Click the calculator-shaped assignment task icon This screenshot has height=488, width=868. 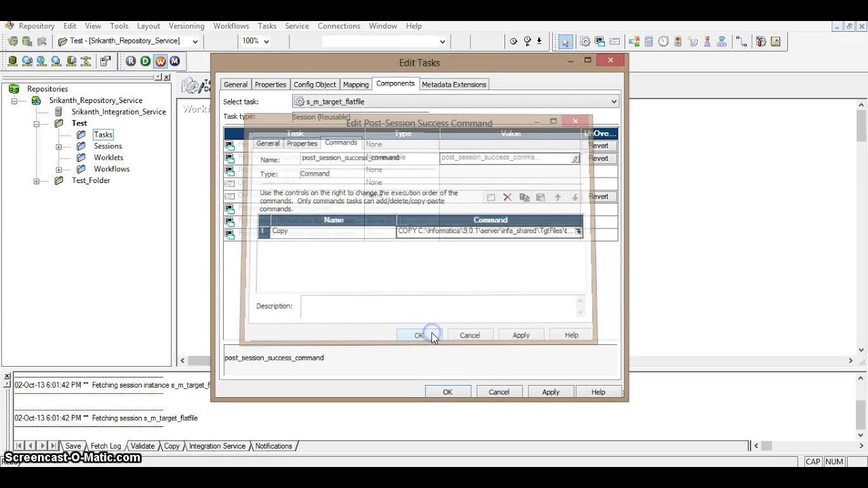point(649,41)
